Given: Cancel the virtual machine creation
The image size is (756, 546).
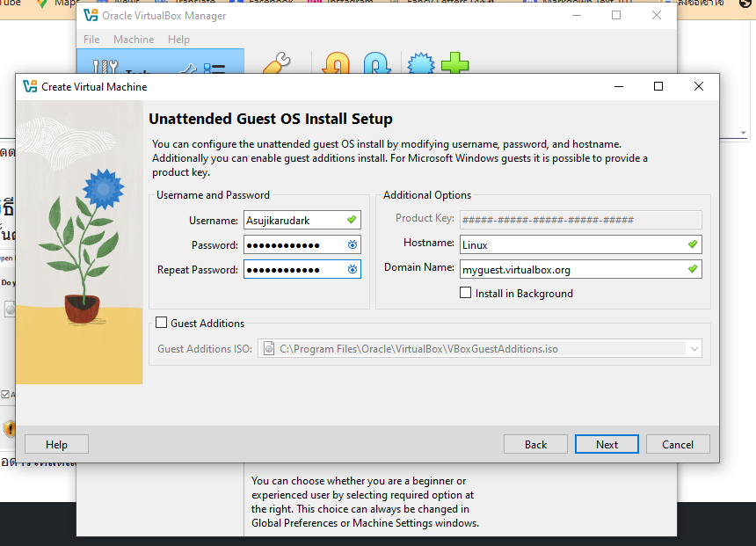Looking at the screenshot, I should [678, 444].
